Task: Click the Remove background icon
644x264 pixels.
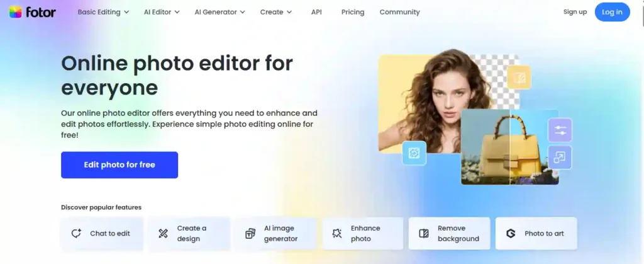Action: click(x=424, y=233)
